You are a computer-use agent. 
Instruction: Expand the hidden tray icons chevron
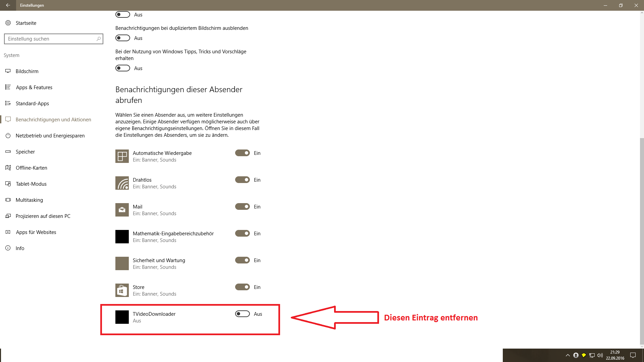click(568, 355)
